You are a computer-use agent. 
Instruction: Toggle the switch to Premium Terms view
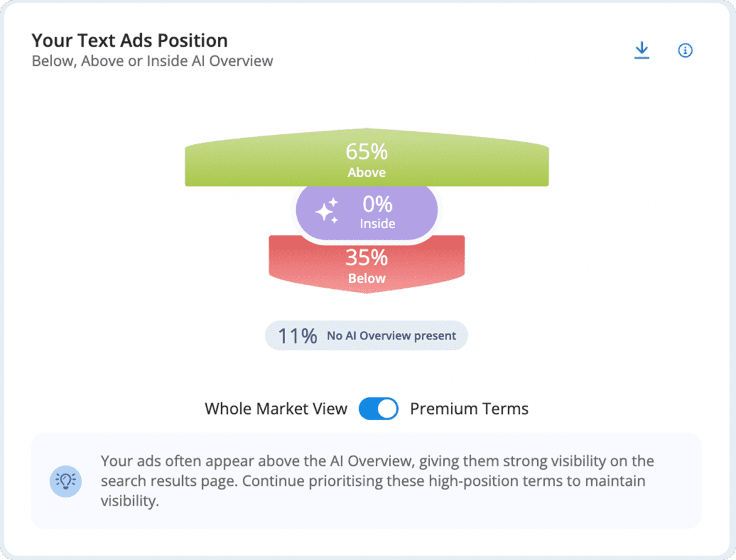coord(378,408)
